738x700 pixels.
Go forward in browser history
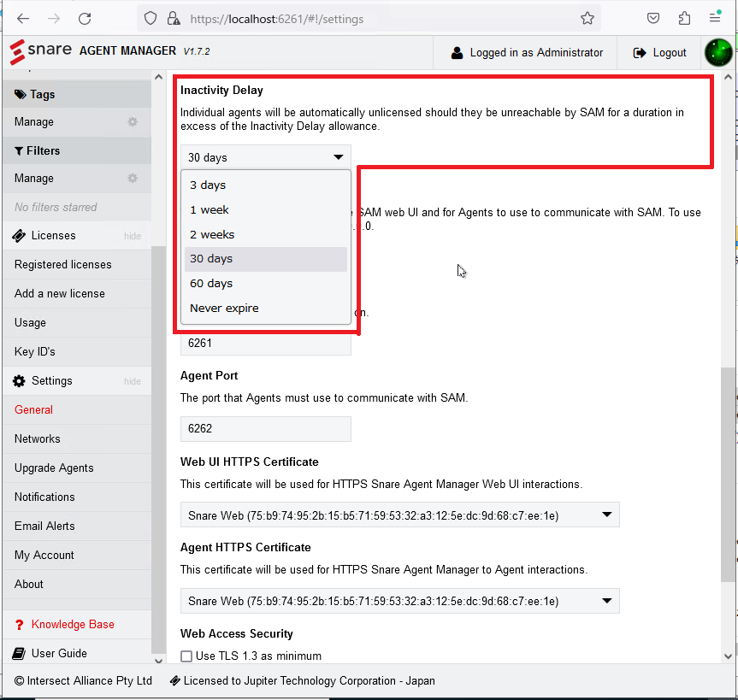[54, 19]
